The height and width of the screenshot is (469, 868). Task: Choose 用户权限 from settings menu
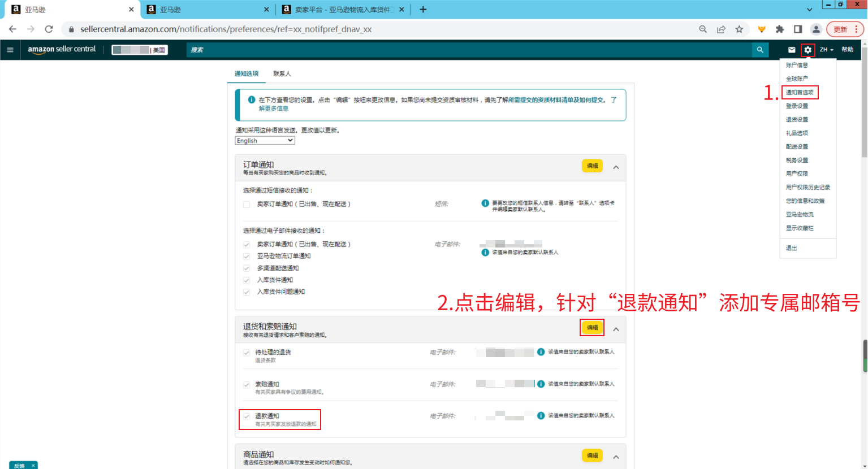797,173
